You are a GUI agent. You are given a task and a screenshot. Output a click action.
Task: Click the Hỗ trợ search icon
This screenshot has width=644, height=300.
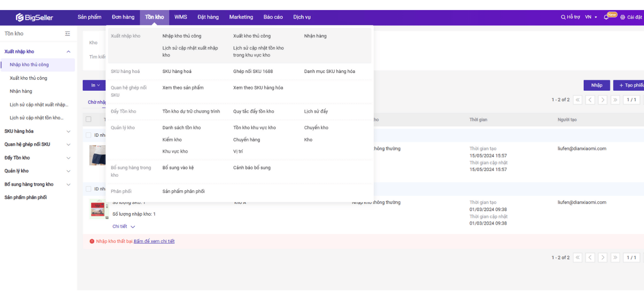click(x=563, y=17)
